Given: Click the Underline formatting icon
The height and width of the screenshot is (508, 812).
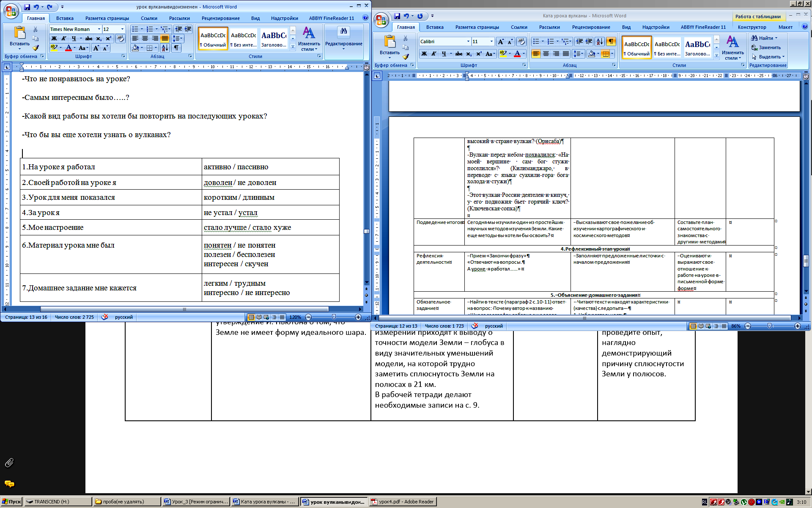Looking at the screenshot, I should 73,38.
